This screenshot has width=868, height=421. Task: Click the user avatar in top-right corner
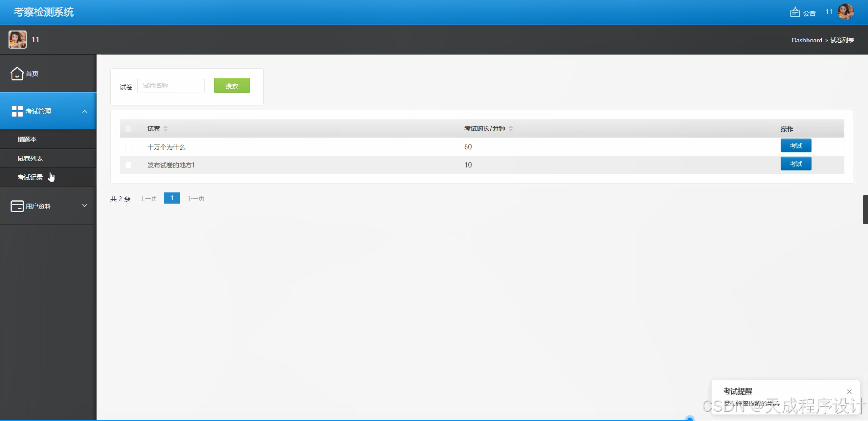pyautogui.click(x=846, y=12)
